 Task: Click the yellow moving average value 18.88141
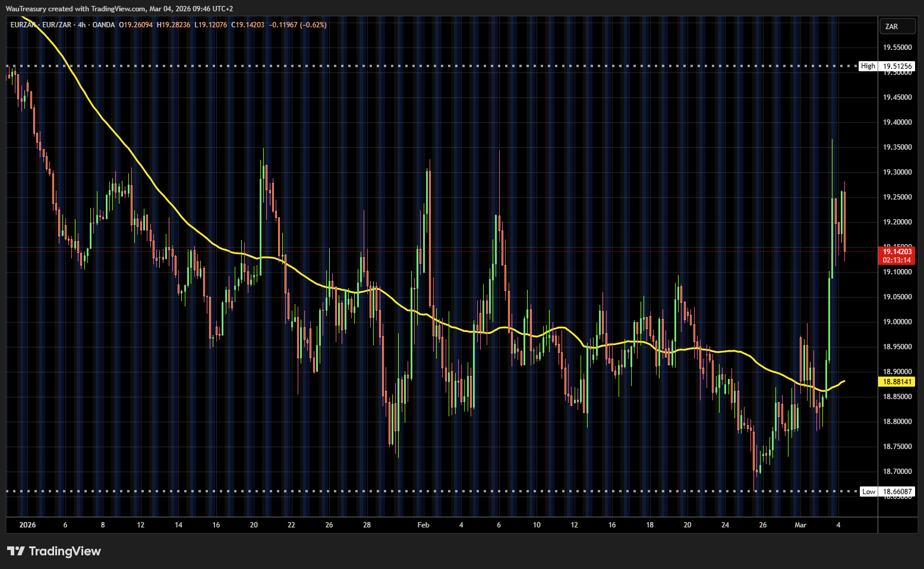click(897, 382)
